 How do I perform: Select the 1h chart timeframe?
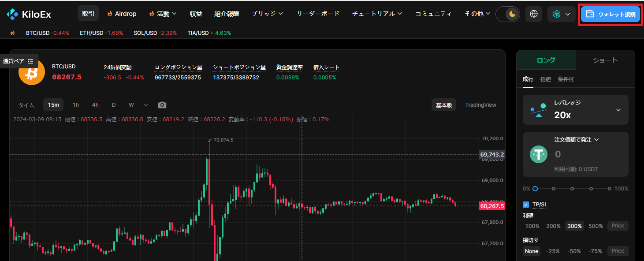75,104
